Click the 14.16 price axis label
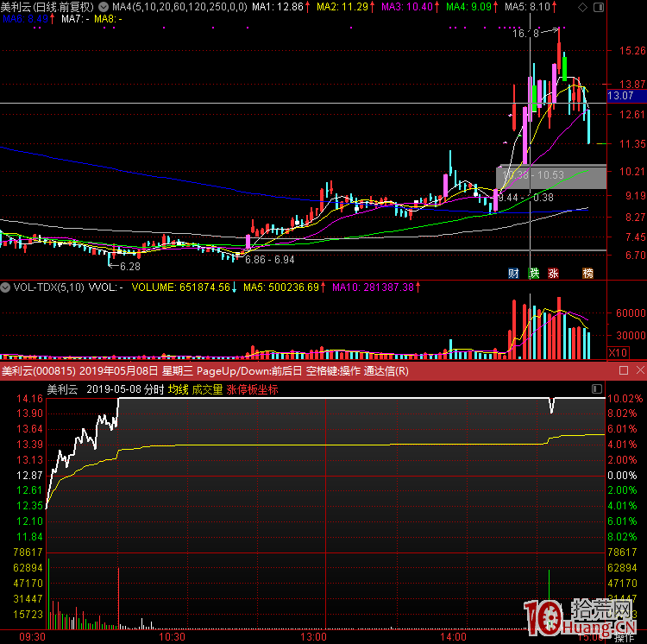Image resolution: width=647 pixels, height=644 pixels. coord(29,398)
